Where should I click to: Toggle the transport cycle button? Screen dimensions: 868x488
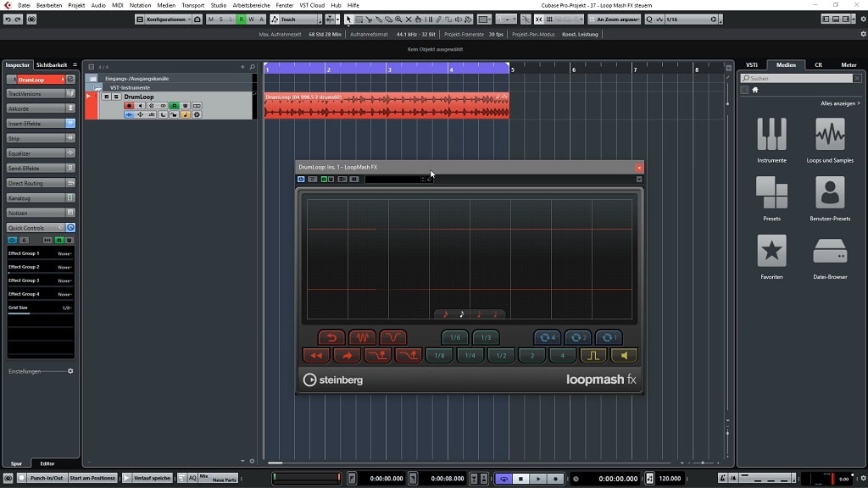504,479
